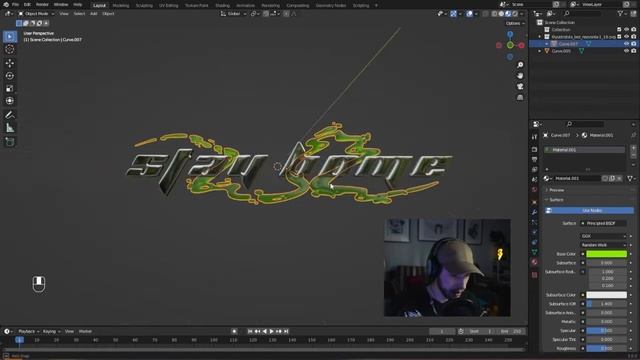Click the Blender logo icon

coord(6,4)
